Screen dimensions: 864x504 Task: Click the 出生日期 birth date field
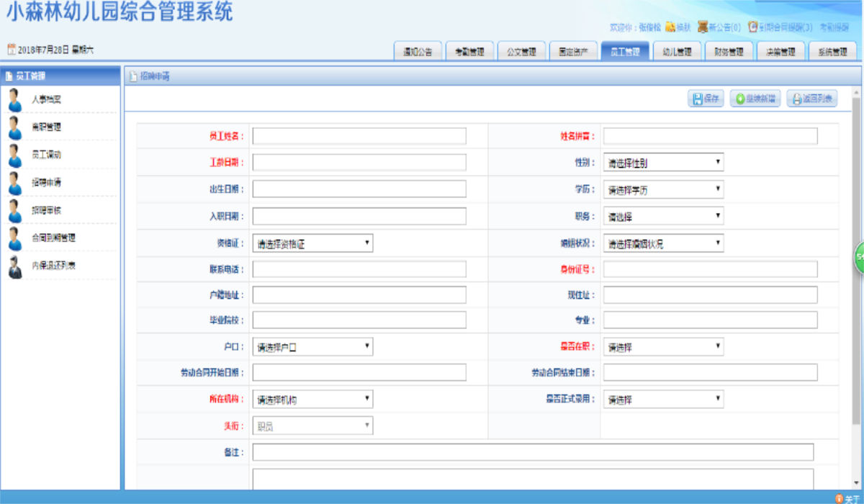pos(359,189)
